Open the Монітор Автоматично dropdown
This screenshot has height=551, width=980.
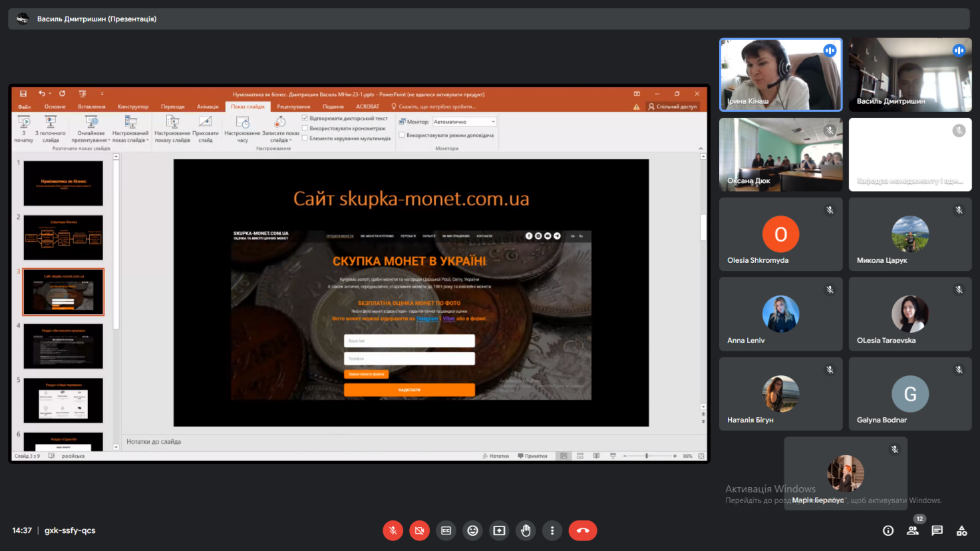[464, 122]
